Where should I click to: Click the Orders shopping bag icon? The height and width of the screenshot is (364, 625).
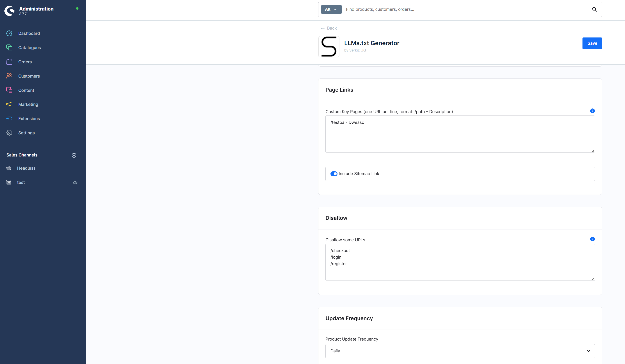[x=9, y=62]
